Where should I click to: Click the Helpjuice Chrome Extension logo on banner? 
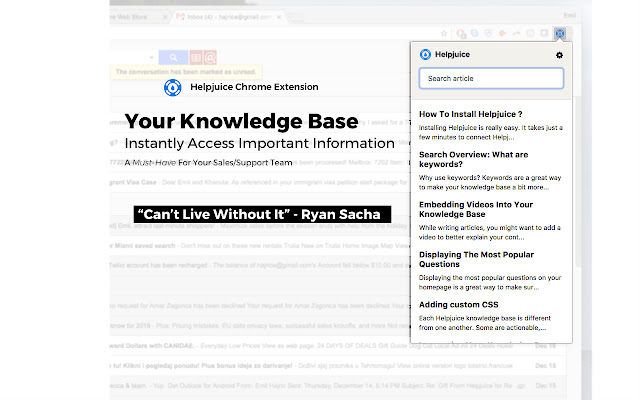(174, 88)
